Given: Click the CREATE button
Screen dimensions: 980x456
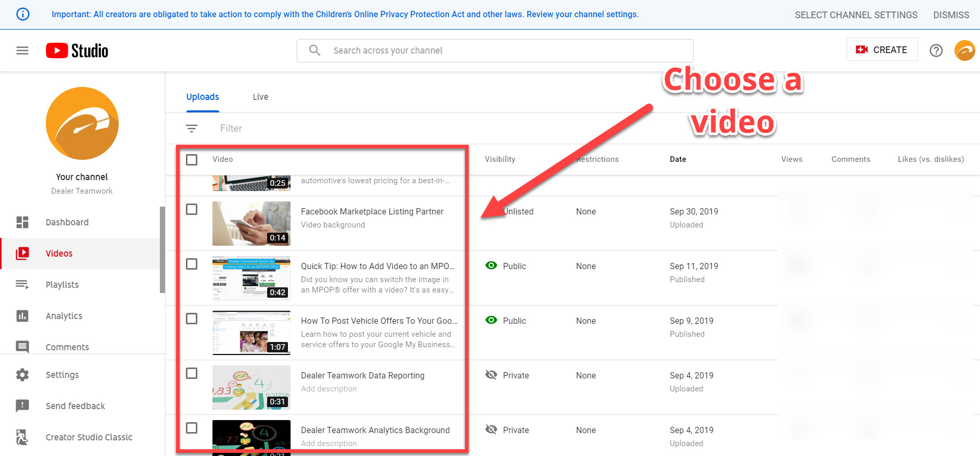Looking at the screenshot, I should (x=882, y=49).
